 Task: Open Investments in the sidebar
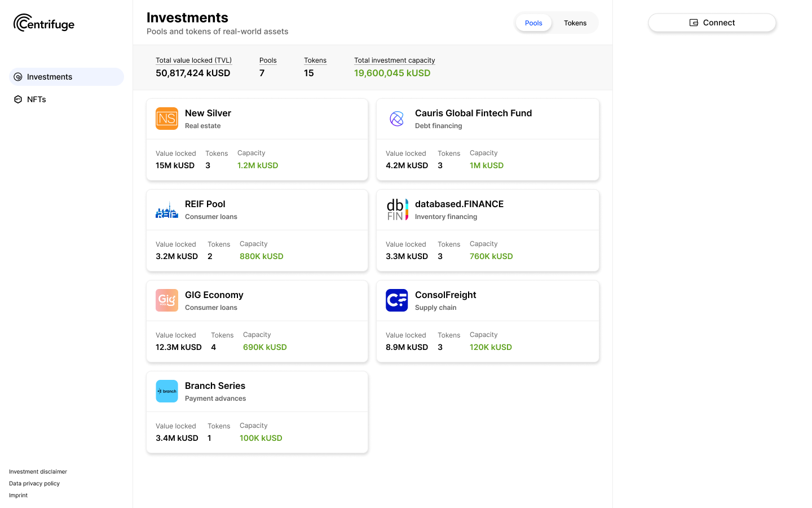(x=67, y=77)
